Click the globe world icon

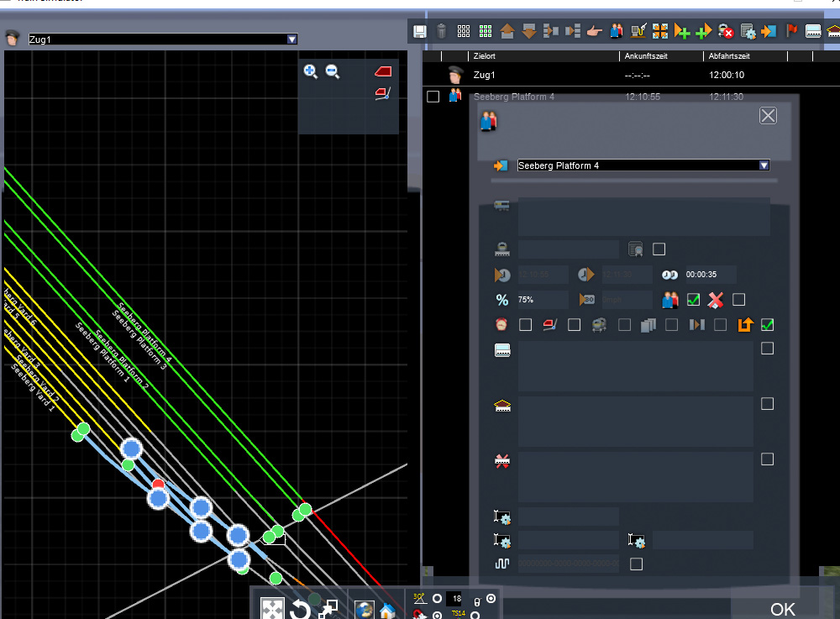(365, 610)
